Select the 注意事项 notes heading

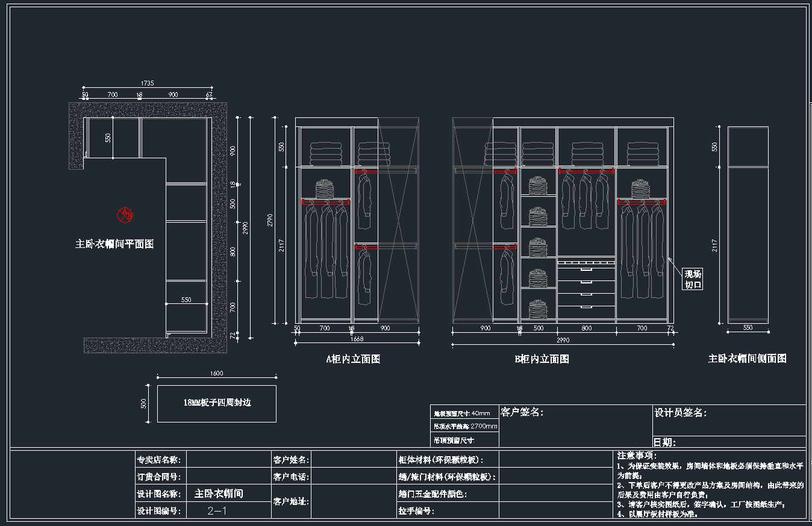click(637, 456)
